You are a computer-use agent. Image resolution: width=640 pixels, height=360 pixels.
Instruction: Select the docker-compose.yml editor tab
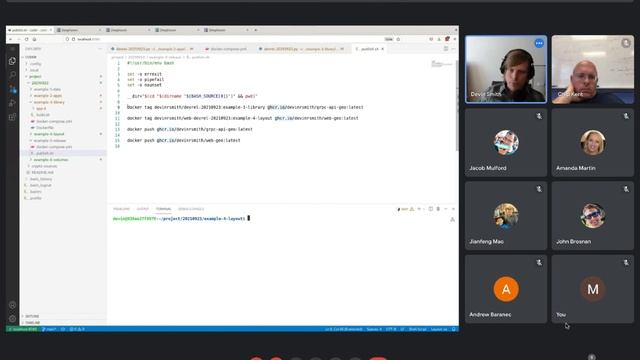[227, 49]
